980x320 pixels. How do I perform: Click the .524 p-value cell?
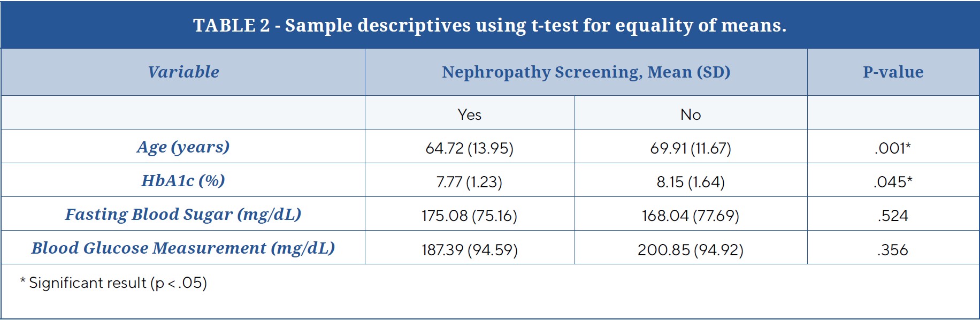(893, 216)
